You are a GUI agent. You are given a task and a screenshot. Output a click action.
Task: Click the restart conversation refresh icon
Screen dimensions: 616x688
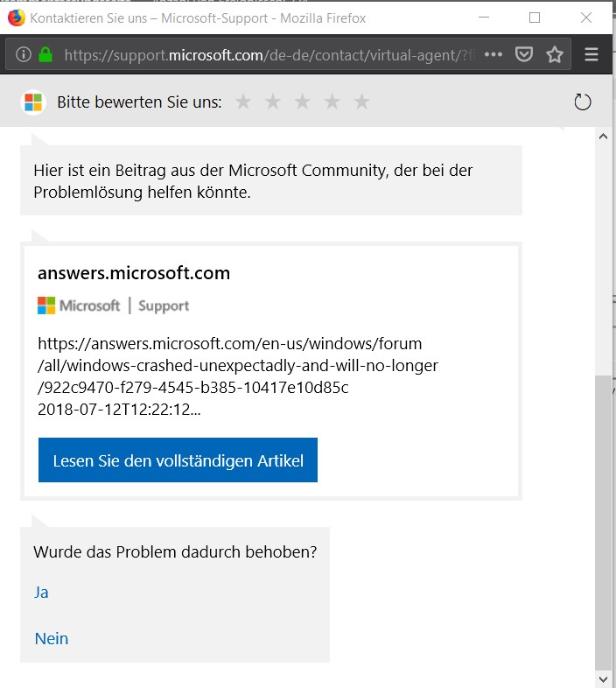pyautogui.click(x=583, y=102)
